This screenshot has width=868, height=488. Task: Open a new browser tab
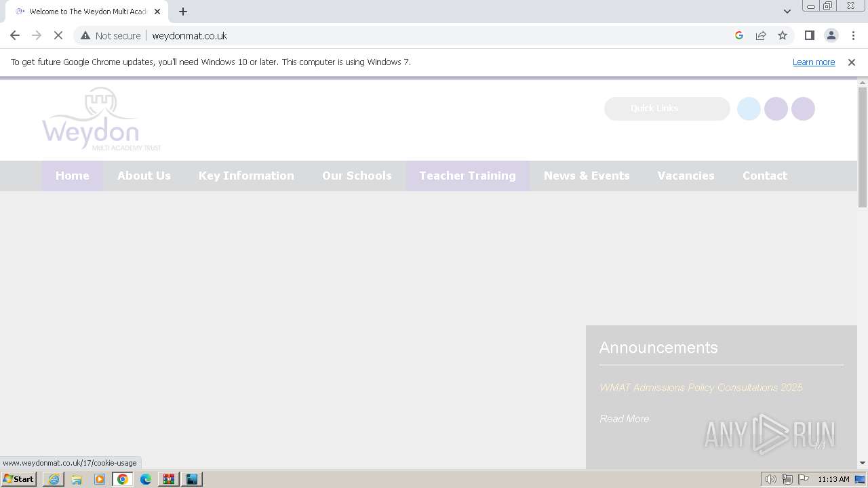(183, 12)
